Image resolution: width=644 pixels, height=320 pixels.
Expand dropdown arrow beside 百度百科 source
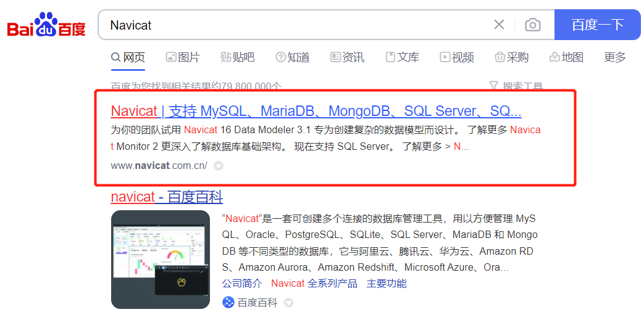289,303
